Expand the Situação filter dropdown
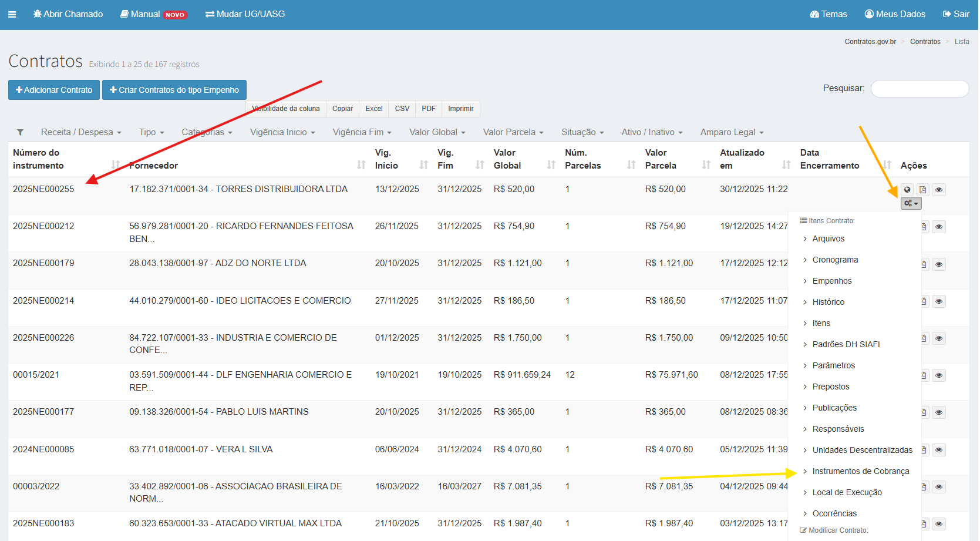This screenshot has width=980, height=541. (x=582, y=133)
